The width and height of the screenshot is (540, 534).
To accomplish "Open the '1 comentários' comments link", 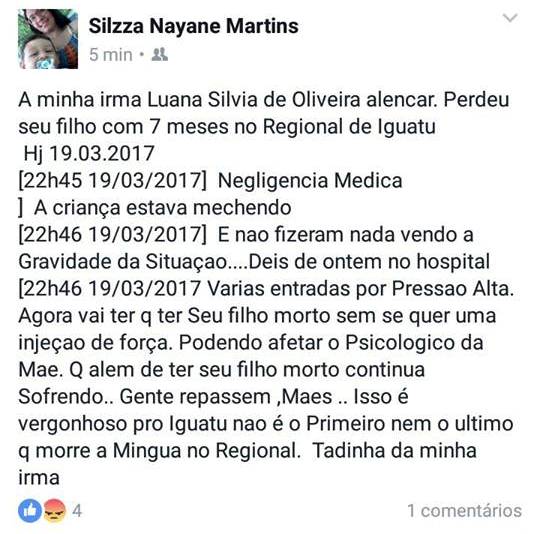I will (x=465, y=510).
